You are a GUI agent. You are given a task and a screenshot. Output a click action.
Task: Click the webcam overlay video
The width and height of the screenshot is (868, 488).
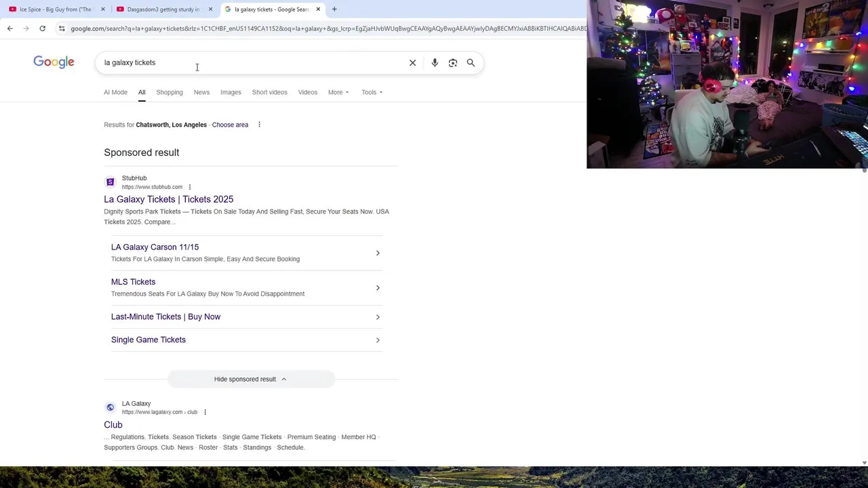727,84
